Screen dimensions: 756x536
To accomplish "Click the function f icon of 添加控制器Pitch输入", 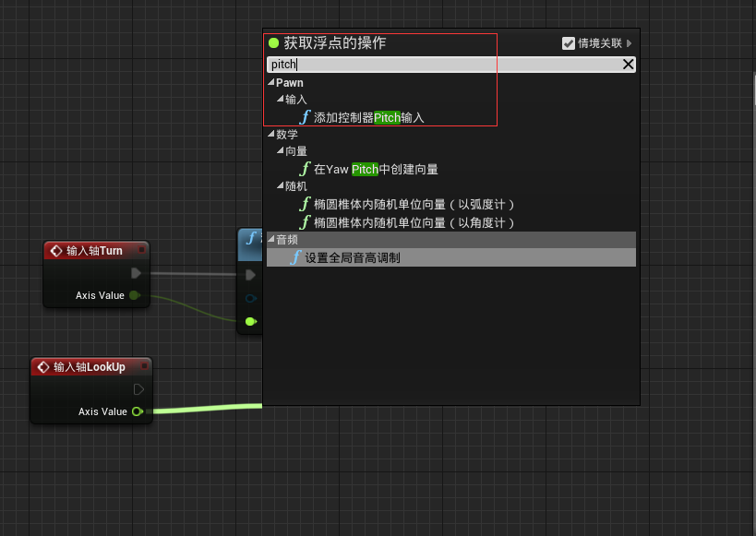I will point(305,116).
